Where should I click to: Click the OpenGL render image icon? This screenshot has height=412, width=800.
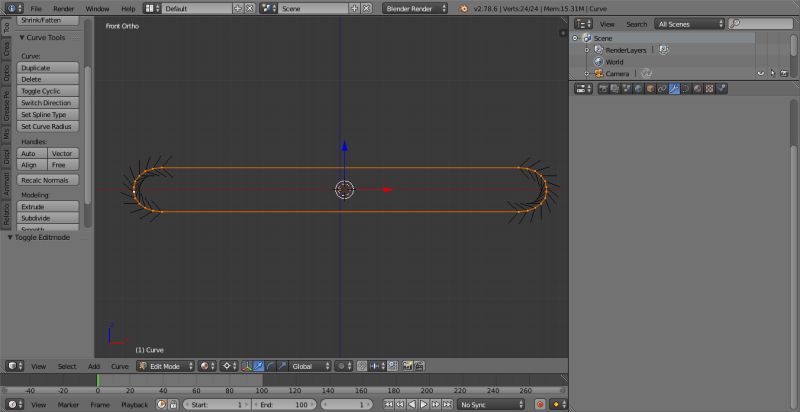click(408, 366)
